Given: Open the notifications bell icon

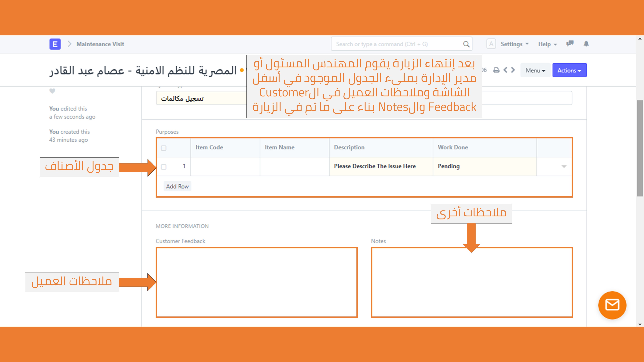Looking at the screenshot, I should pyautogui.click(x=586, y=44).
